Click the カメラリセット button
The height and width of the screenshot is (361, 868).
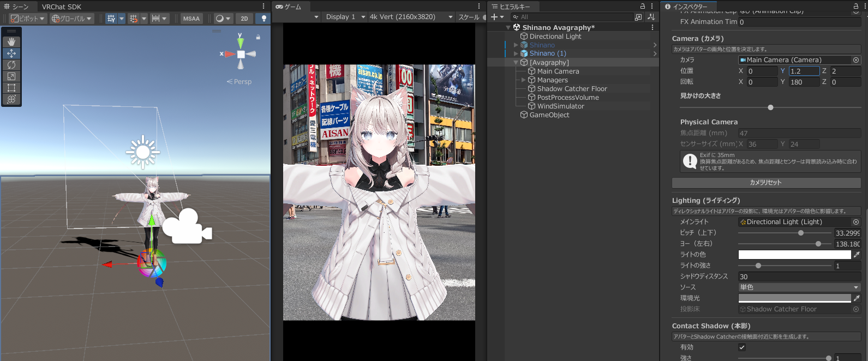[x=766, y=183]
